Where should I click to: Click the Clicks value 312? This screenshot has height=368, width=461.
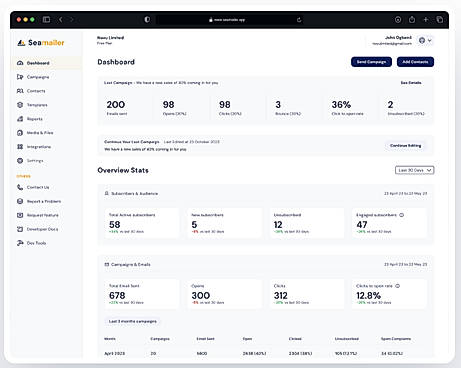tap(281, 295)
